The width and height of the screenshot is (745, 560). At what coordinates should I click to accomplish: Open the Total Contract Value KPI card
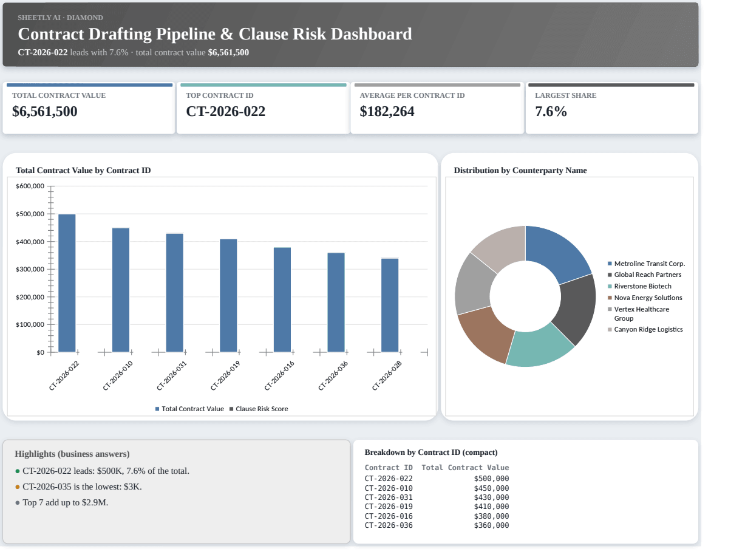[89, 108]
